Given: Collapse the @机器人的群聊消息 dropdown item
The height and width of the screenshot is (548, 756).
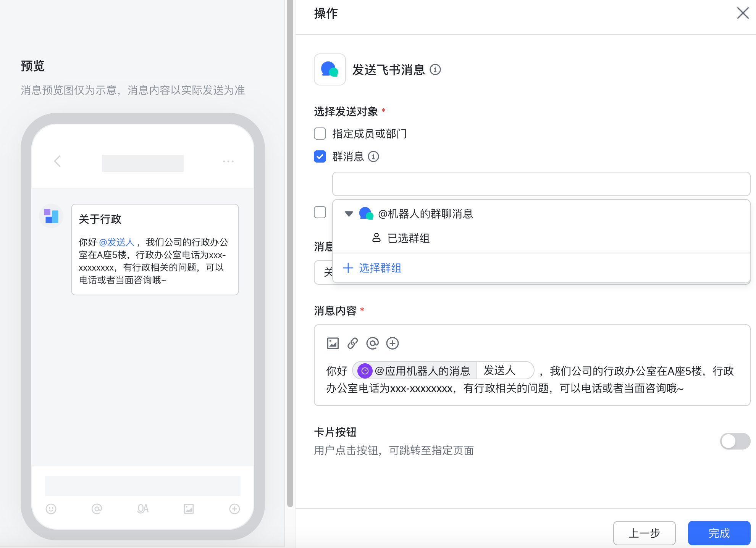Looking at the screenshot, I should coord(348,214).
